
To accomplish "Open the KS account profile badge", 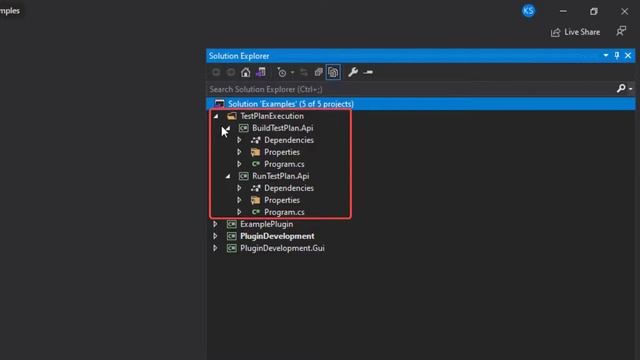I will point(529,11).
